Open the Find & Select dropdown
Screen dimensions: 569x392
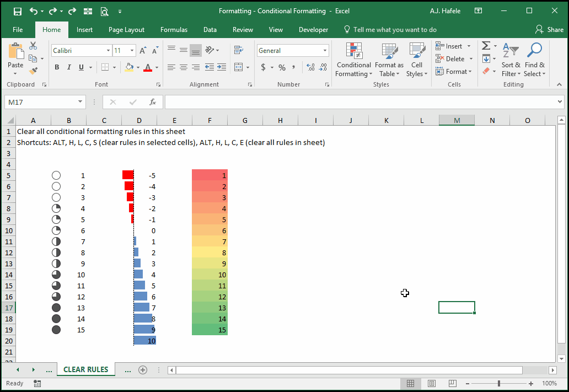point(534,60)
